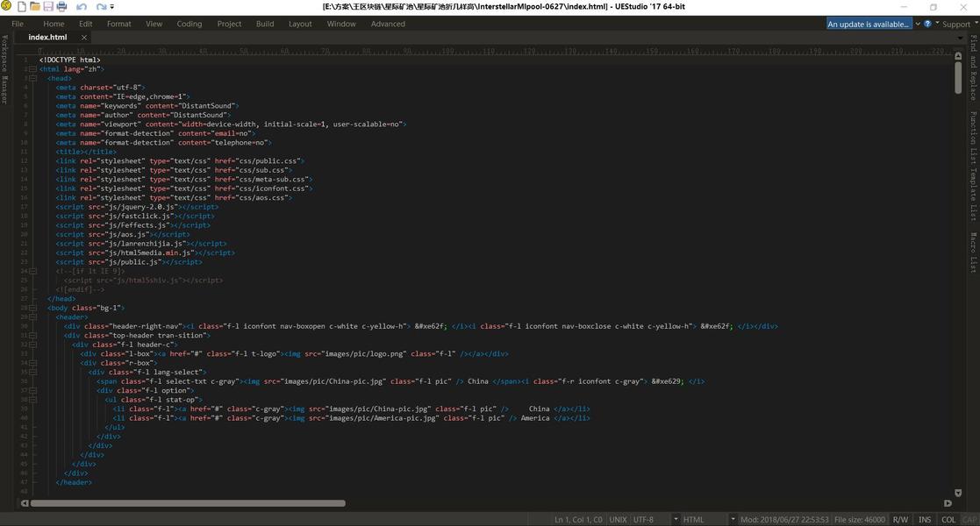Collapse the body tag fold on line 28

[33, 308]
